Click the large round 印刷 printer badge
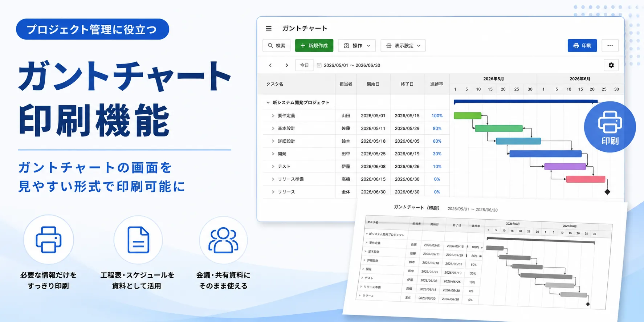 coord(610,127)
